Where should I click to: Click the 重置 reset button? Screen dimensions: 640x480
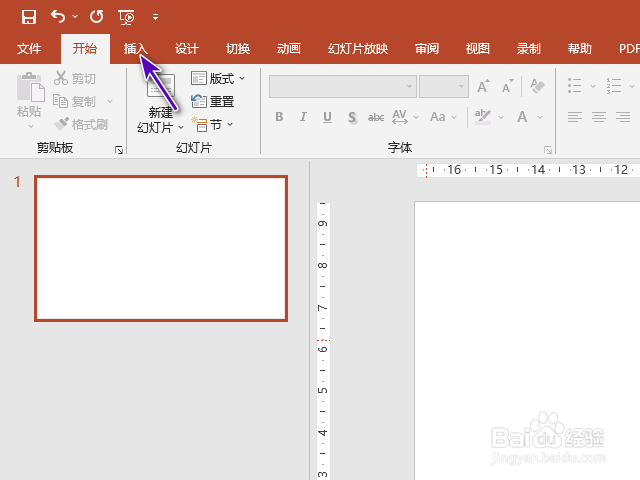[213, 101]
